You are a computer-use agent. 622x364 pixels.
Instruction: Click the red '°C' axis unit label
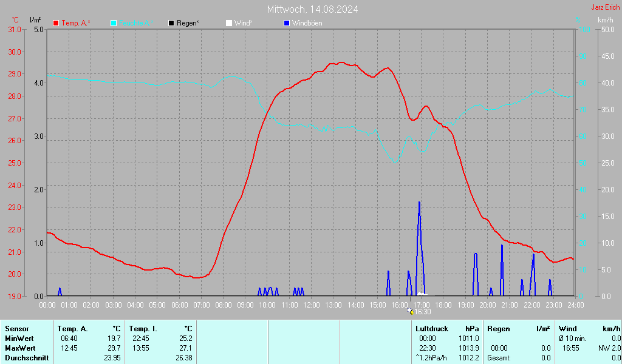tap(15, 20)
